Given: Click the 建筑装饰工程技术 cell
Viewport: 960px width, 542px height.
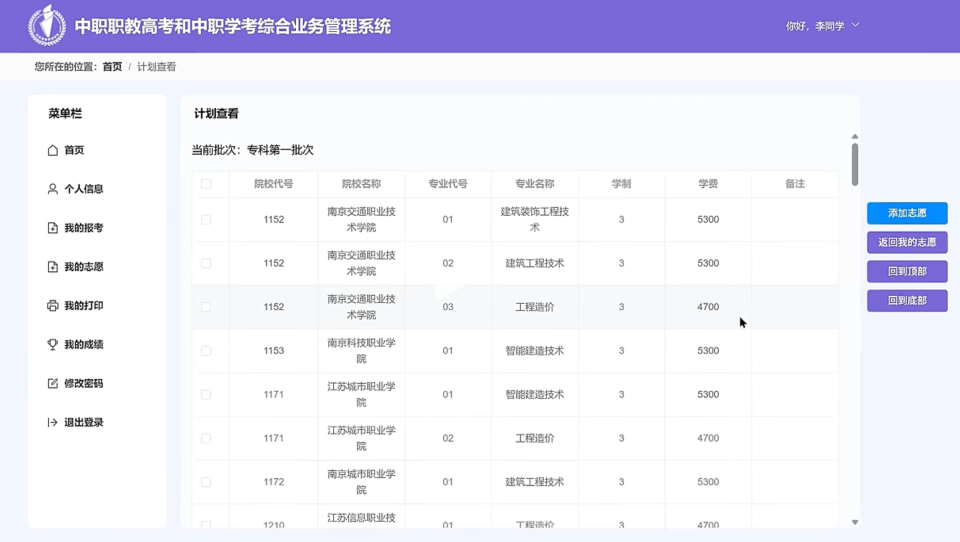Looking at the screenshot, I should [534, 219].
